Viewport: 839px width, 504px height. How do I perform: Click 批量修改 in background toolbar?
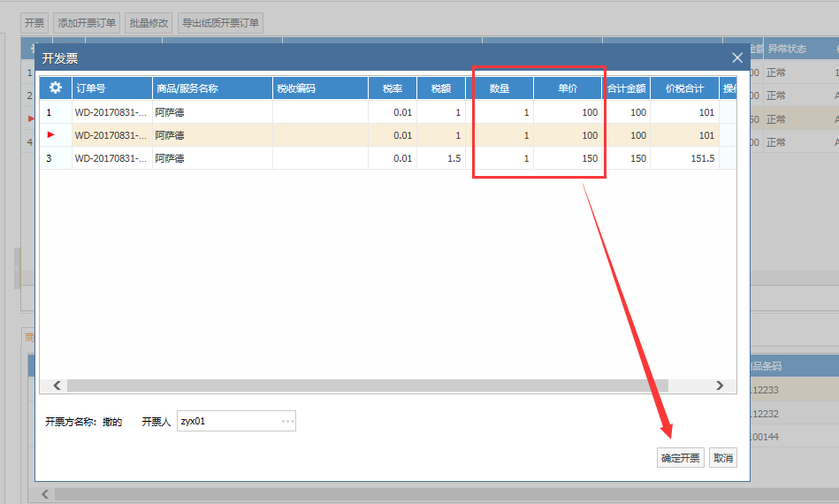(149, 23)
